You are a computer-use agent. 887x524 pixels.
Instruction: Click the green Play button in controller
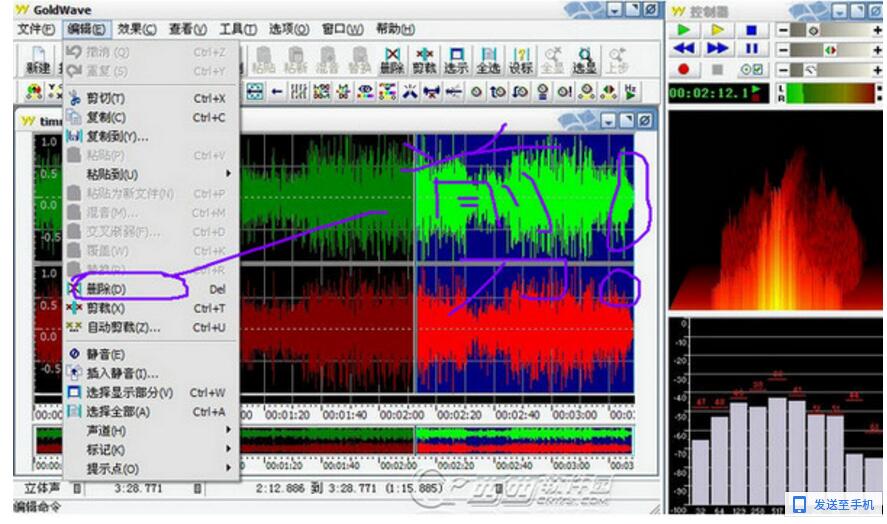pyautogui.click(x=684, y=30)
